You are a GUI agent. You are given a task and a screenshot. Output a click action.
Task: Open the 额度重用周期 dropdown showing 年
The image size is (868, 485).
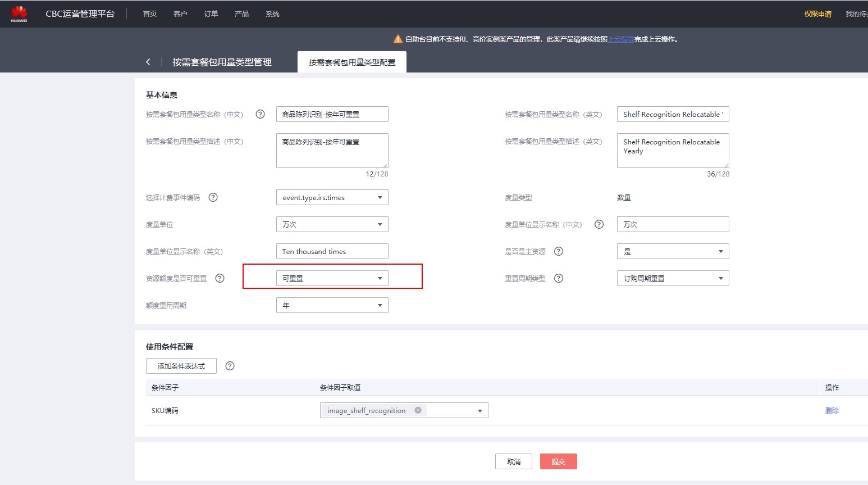[332, 305]
